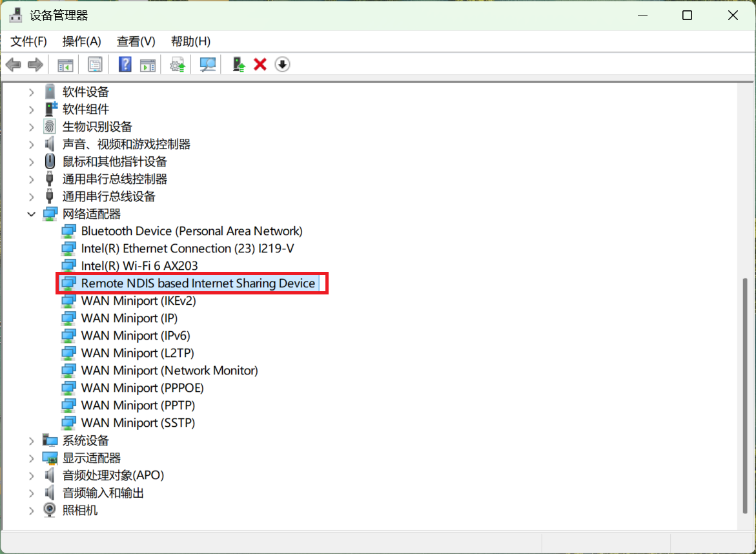Click the 软件组件 category icon
This screenshot has height=554, width=756.
point(50,109)
